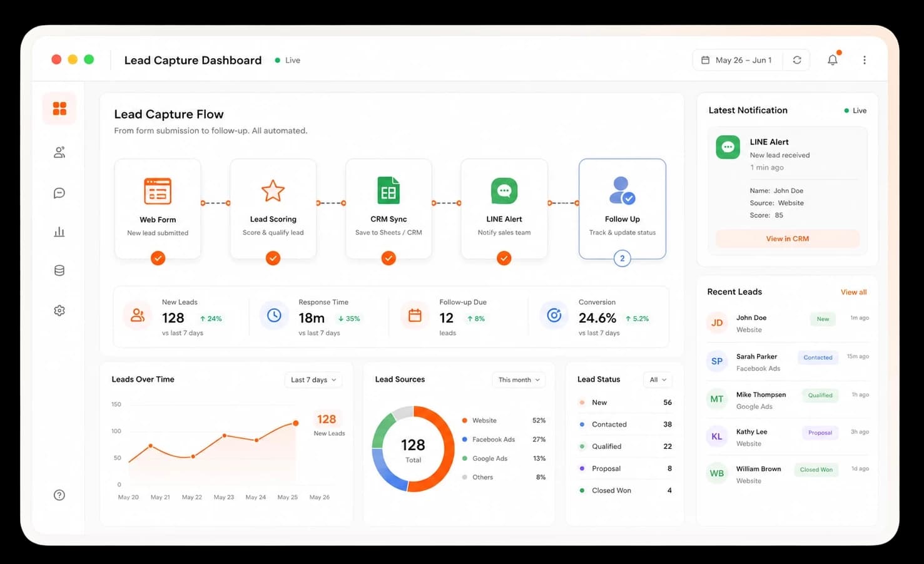Click the Web Form step icon
This screenshot has height=564, width=924.
click(x=158, y=191)
